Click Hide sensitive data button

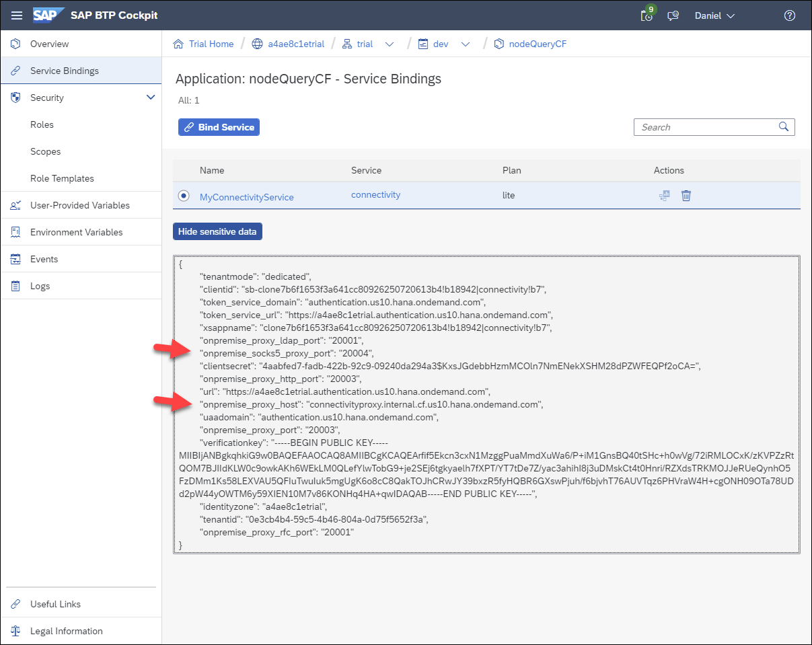click(217, 231)
